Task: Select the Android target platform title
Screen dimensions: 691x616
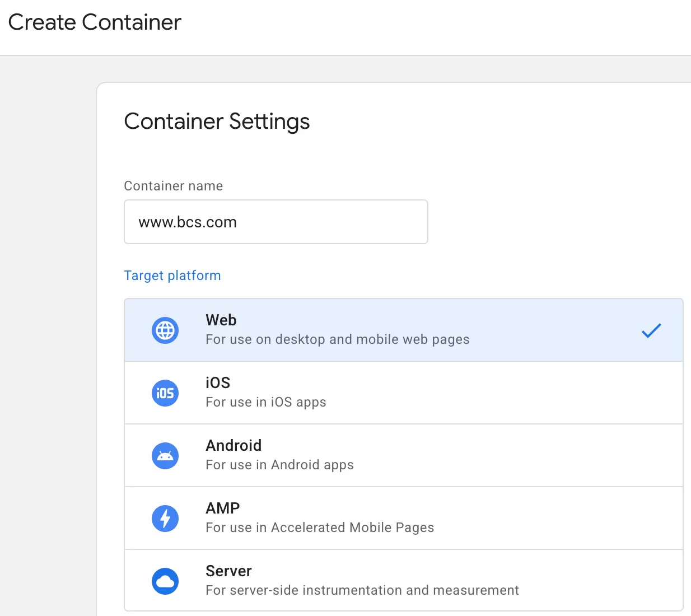Action: click(234, 446)
